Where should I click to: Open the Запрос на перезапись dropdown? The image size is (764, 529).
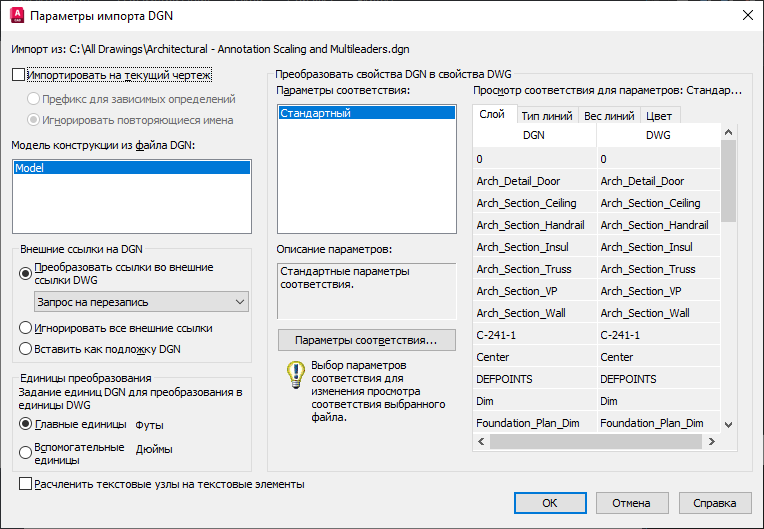click(141, 302)
